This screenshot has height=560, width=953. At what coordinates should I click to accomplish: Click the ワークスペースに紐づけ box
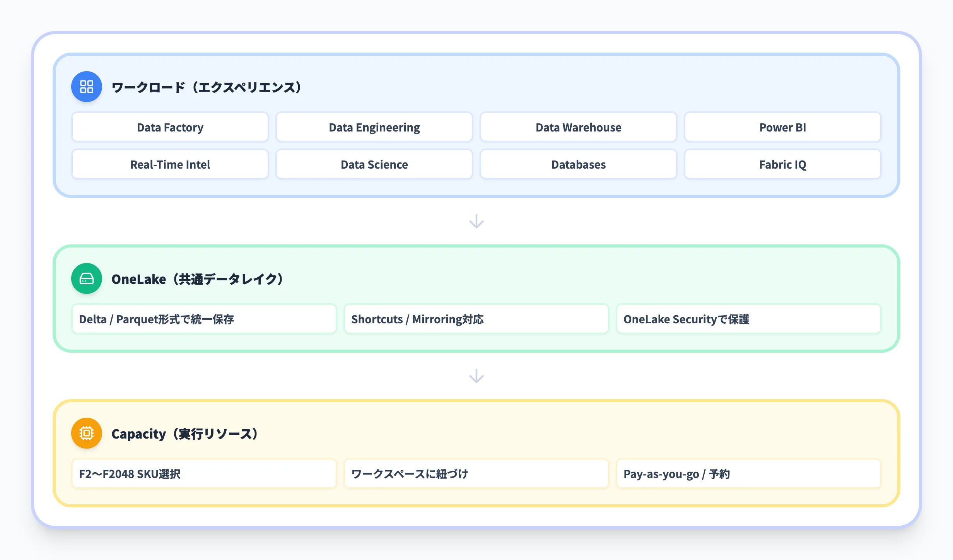[476, 473]
